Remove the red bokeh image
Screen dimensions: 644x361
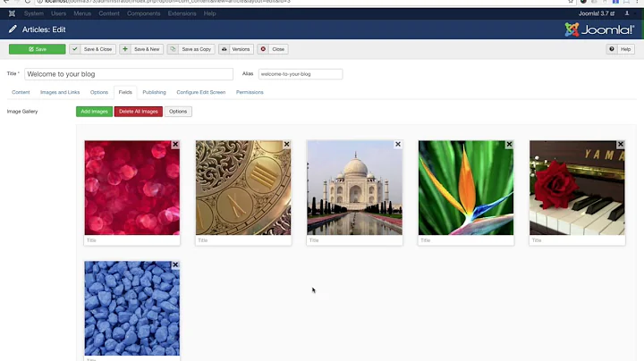(175, 145)
